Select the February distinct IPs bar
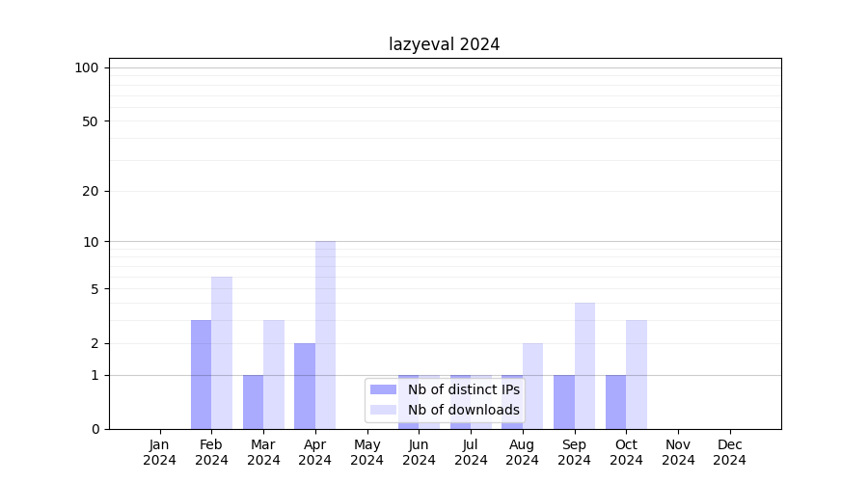Screen dimensions: 868x482 tap(201, 374)
